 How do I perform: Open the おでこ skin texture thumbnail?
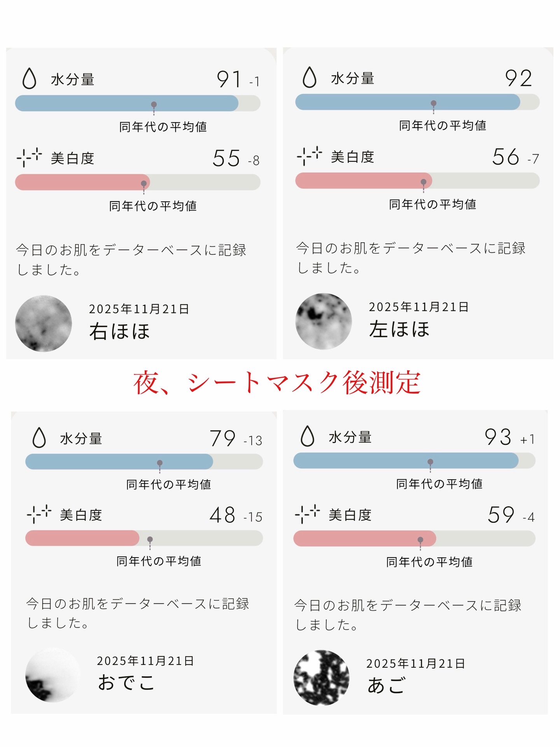coord(53,675)
